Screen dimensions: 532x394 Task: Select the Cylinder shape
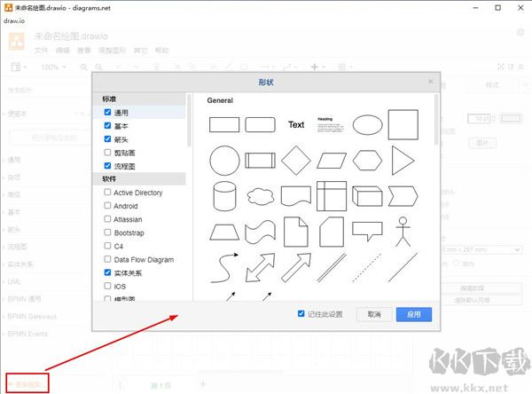click(x=224, y=196)
